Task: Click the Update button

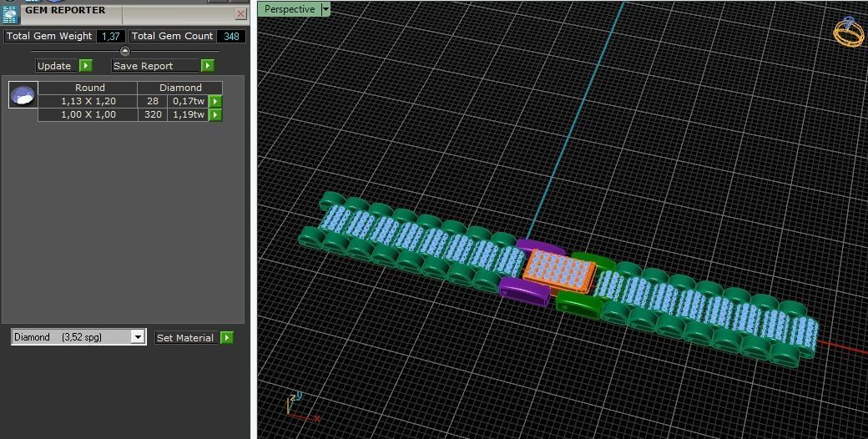Action: point(57,66)
